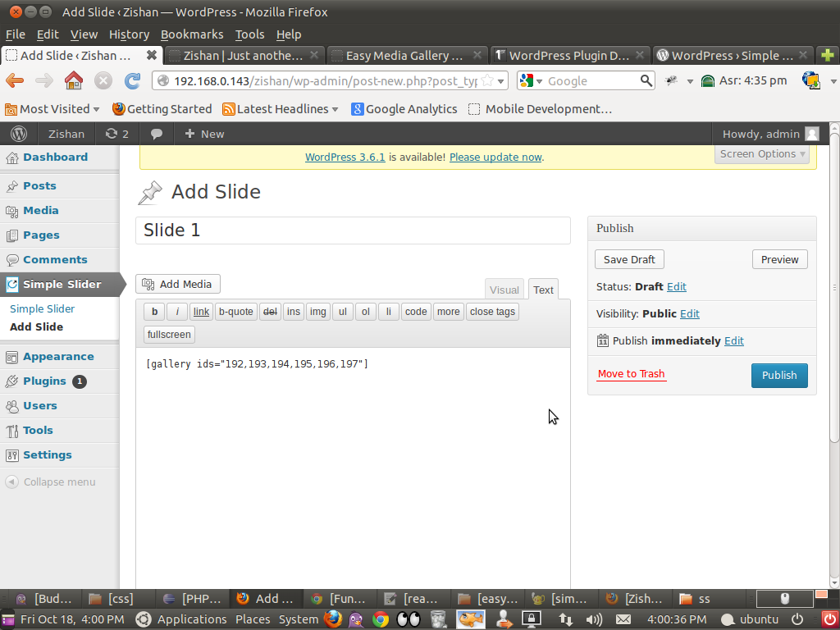
Task: Open the Bookmarks menu
Action: coord(192,34)
